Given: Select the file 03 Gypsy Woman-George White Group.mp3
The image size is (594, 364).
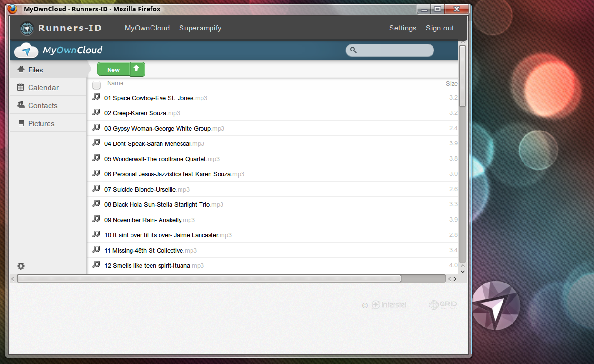Looking at the screenshot, I should (164, 128).
